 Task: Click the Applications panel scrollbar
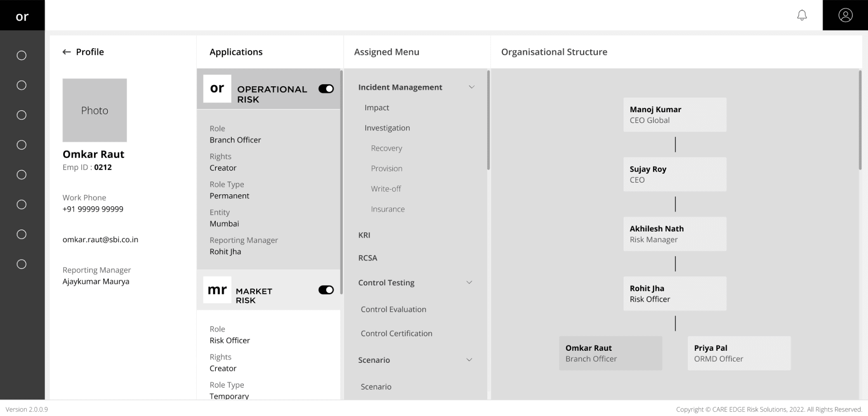341,182
